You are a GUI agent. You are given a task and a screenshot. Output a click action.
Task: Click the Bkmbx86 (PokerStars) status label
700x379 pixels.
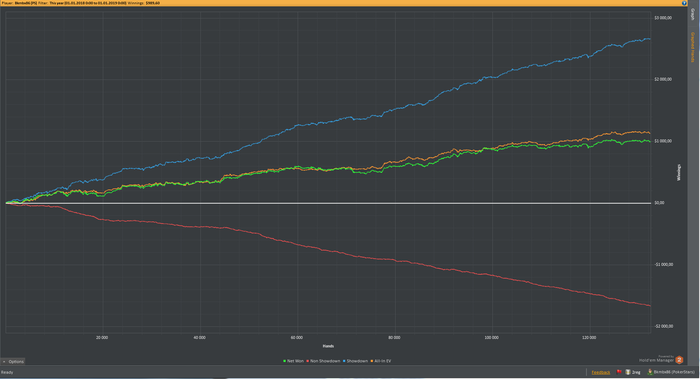(x=674, y=372)
